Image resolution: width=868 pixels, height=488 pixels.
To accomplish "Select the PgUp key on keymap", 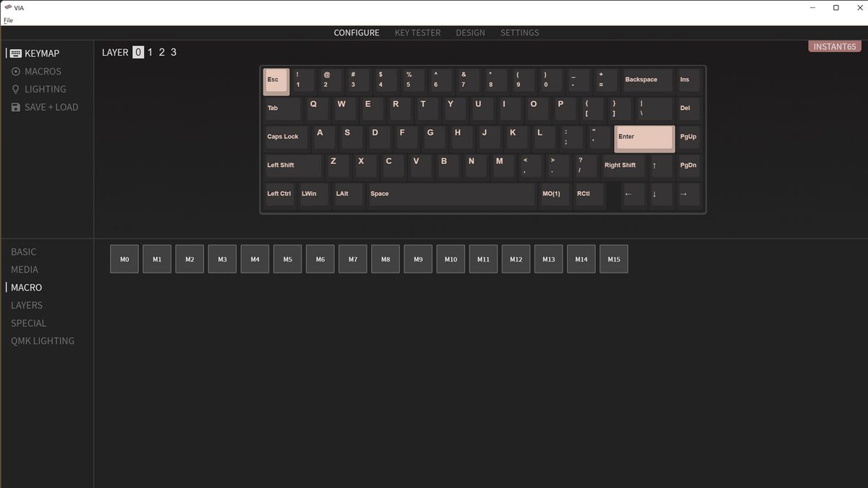I will [689, 139].
